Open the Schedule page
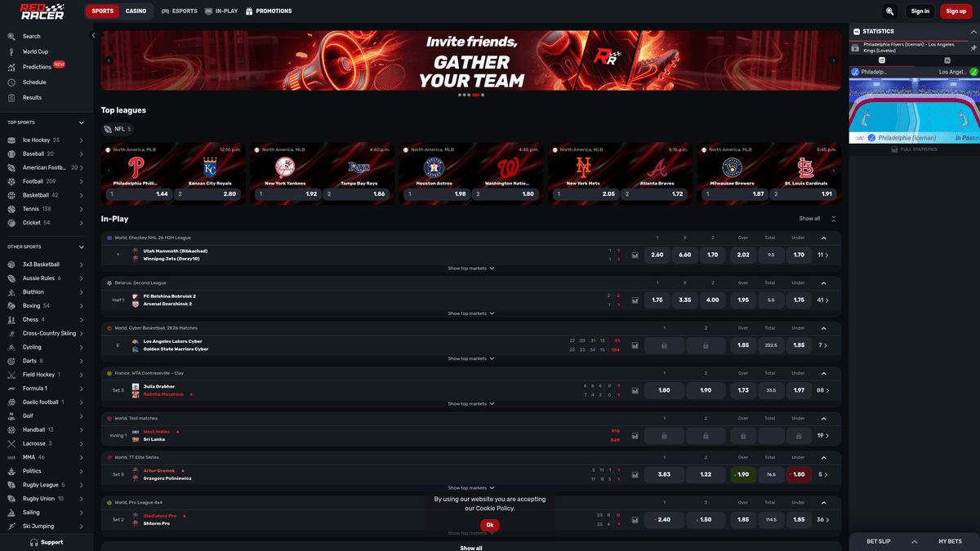 pos(34,82)
